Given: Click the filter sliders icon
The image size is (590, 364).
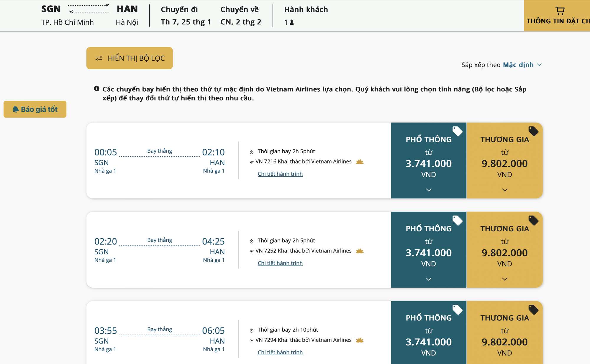Looking at the screenshot, I should click(99, 58).
